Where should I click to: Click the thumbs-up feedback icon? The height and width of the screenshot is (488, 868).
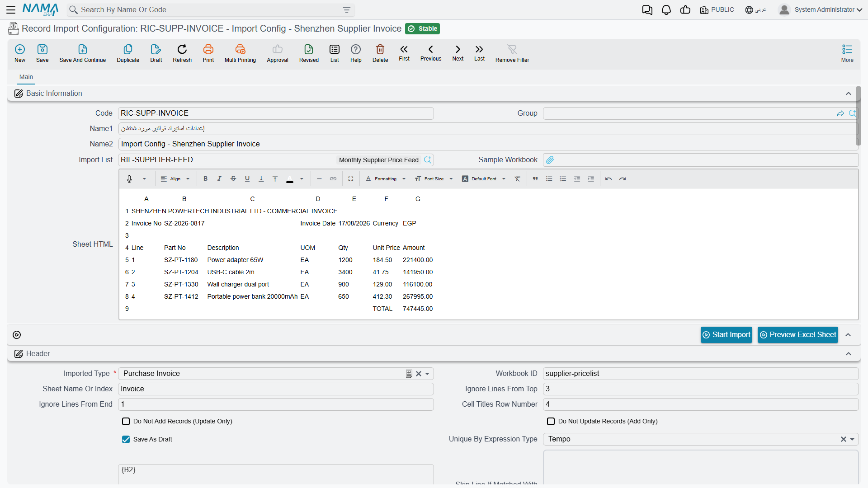pyautogui.click(x=685, y=9)
